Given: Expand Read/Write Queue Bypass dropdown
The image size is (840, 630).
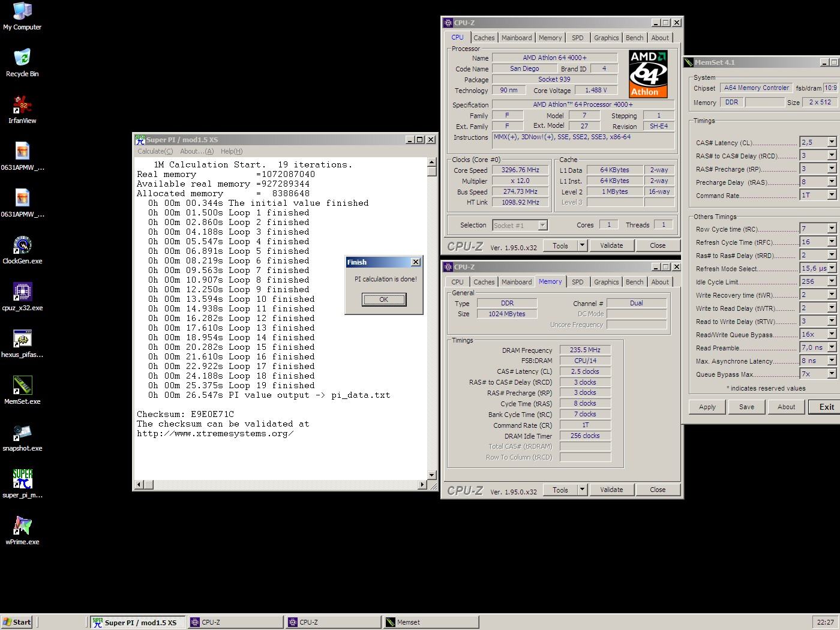Looking at the screenshot, I should 832,334.
